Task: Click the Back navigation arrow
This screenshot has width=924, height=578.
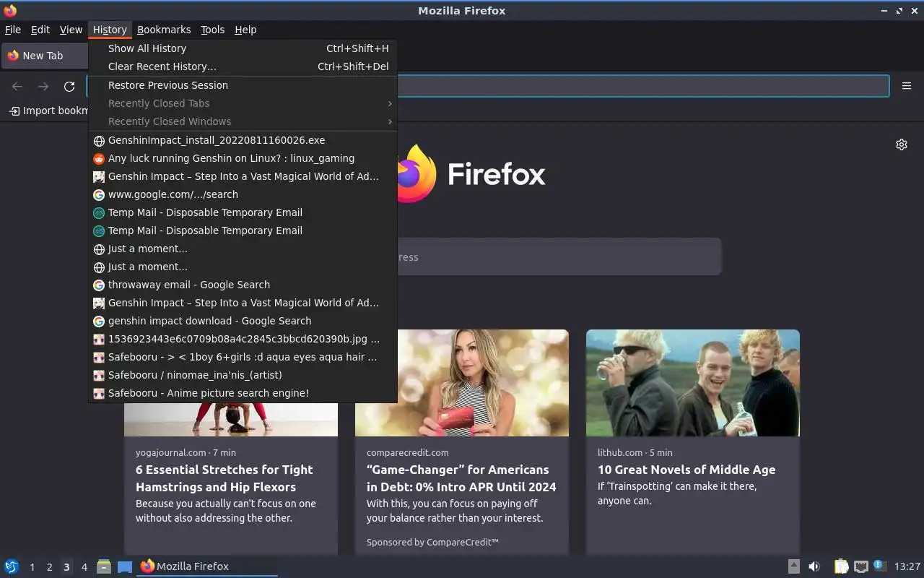Action: point(17,87)
